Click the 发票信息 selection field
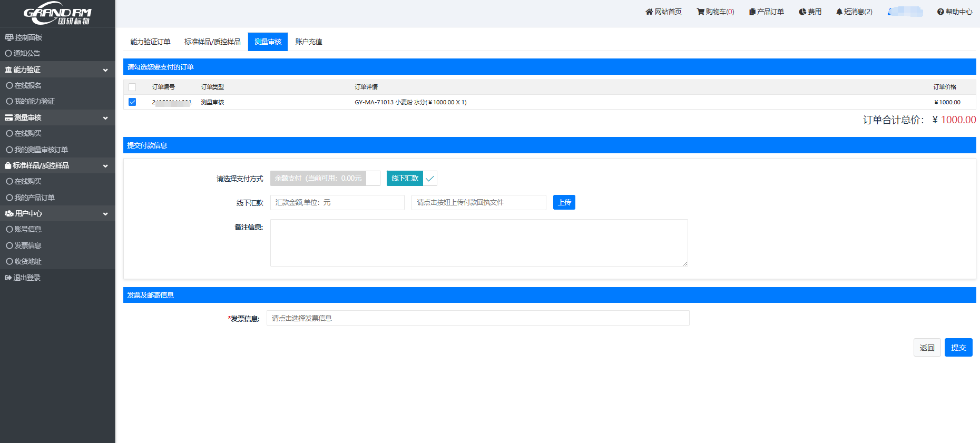This screenshot has width=980, height=443. point(477,318)
